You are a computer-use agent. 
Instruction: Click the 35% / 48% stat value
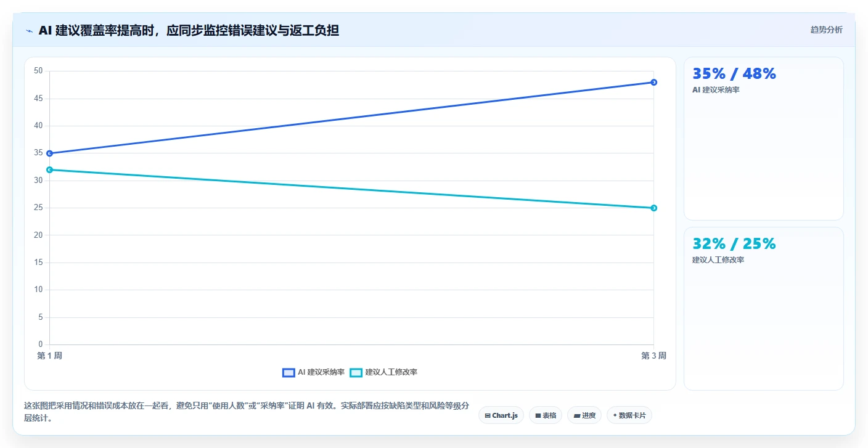click(734, 74)
